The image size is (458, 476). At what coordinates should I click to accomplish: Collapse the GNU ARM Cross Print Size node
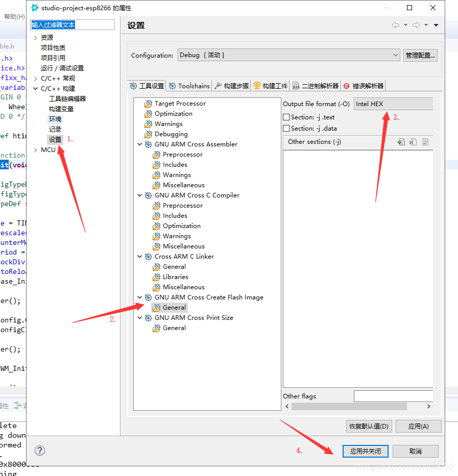pos(139,317)
